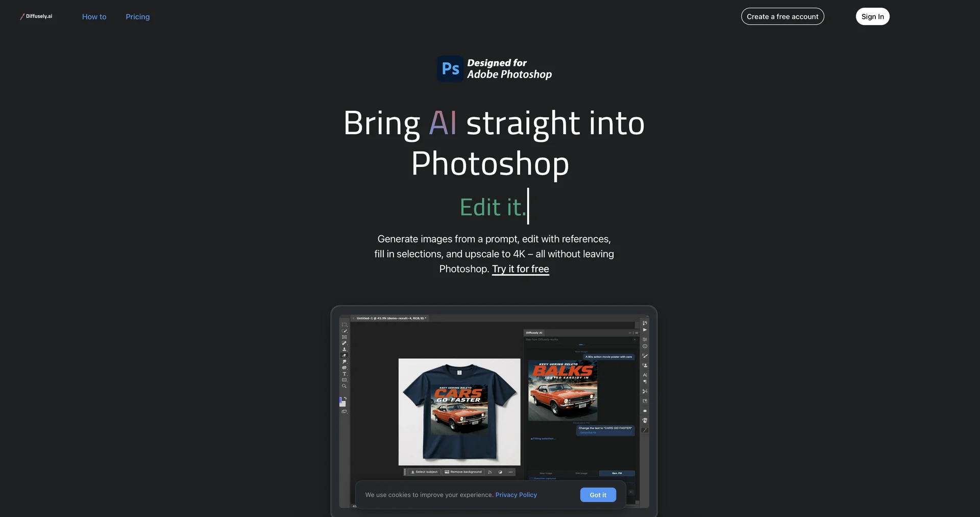
Task: Click the "We use cookies to improve your experience." message
Action: 429,495
